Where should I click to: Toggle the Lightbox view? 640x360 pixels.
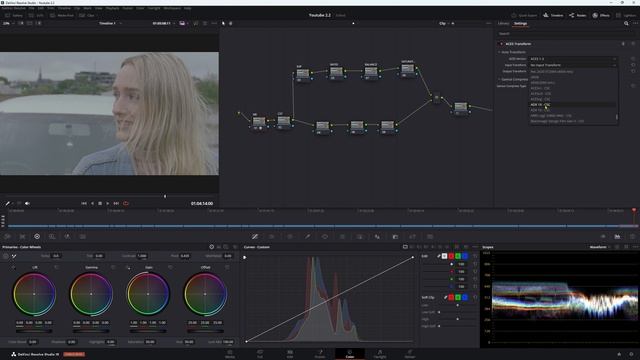click(626, 15)
